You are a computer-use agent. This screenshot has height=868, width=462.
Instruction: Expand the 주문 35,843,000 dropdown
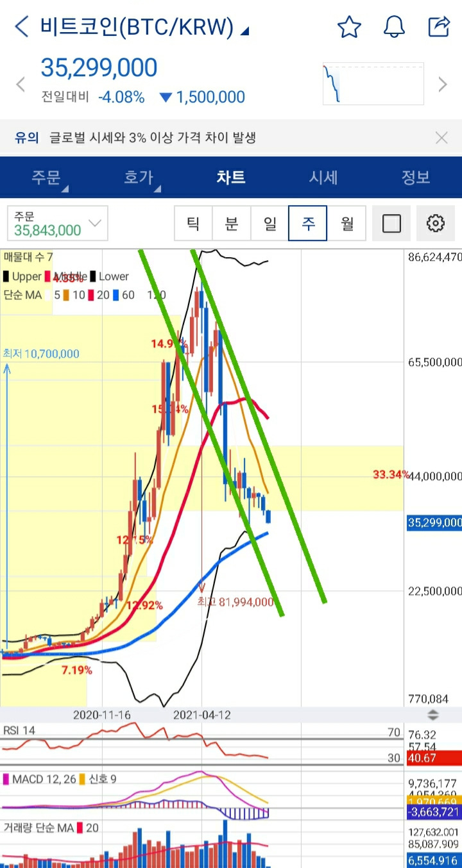[x=58, y=223]
